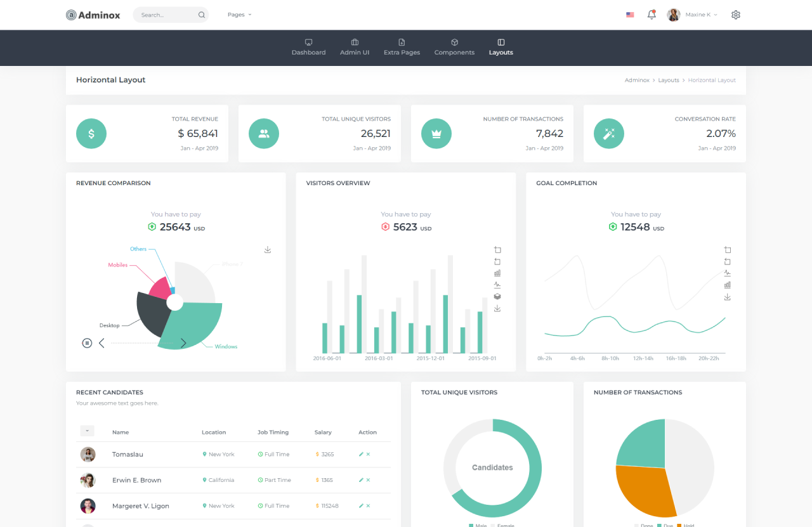This screenshot has width=812, height=527.
Task: Click the Conversation Rate magic wand icon
Action: pyautogui.click(x=609, y=134)
